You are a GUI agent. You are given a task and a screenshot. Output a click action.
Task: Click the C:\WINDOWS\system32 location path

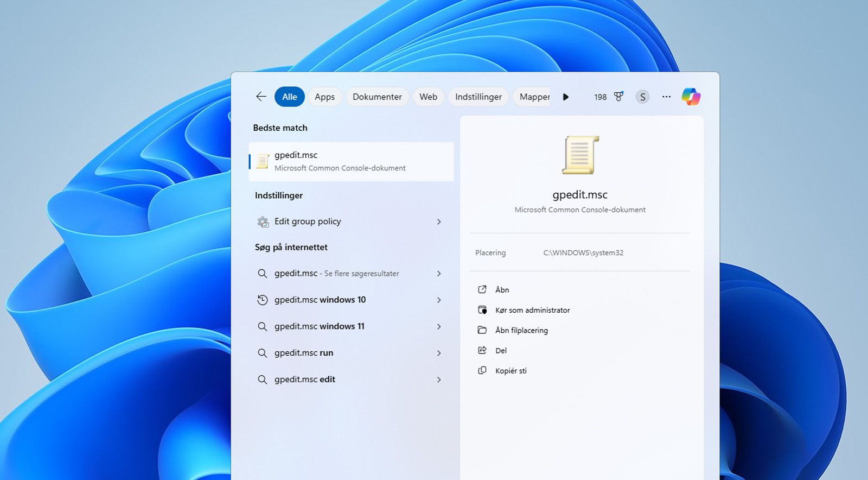pos(583,253)
